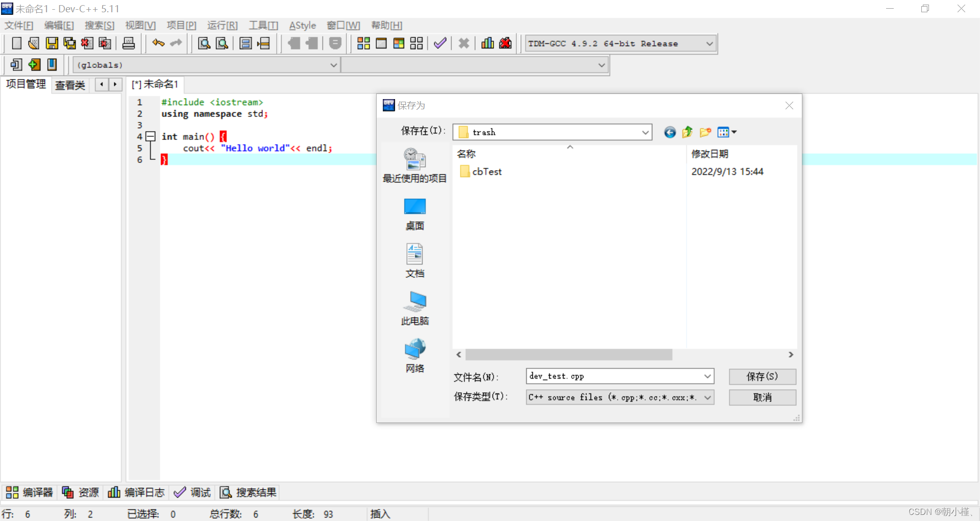
Task: Select 此电脑 in dialog sidebar
Action: pos(415,309)
